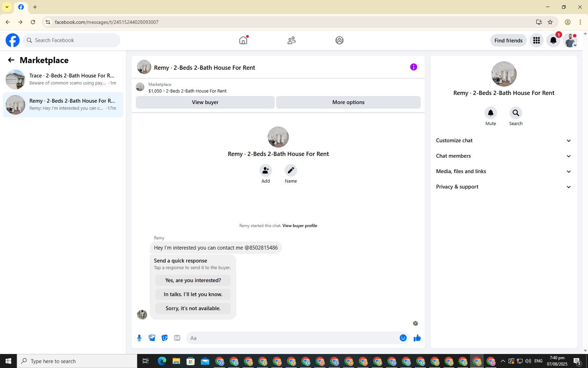Reload the Facebook page
This screenshot has height=368, width=588.
(33, 22)
